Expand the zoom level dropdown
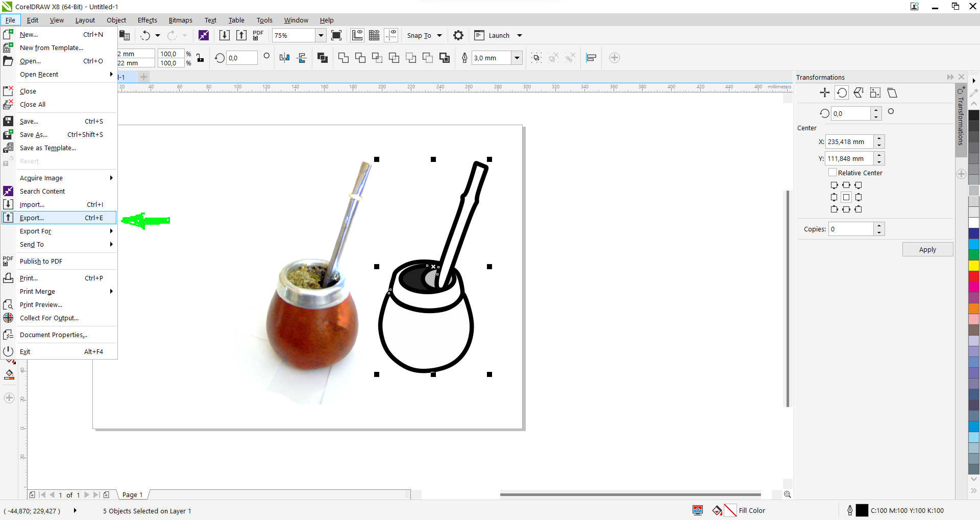Viewport: 980px width, 520px height. 321,35
